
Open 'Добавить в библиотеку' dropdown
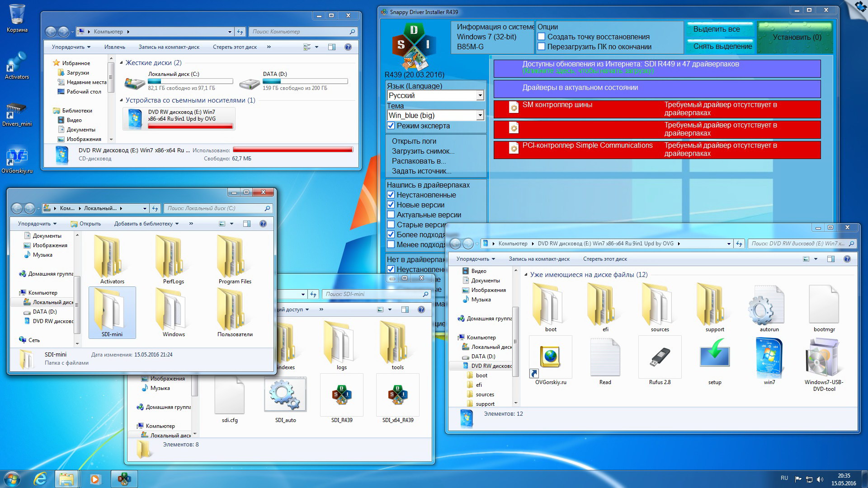click(146, 224)
